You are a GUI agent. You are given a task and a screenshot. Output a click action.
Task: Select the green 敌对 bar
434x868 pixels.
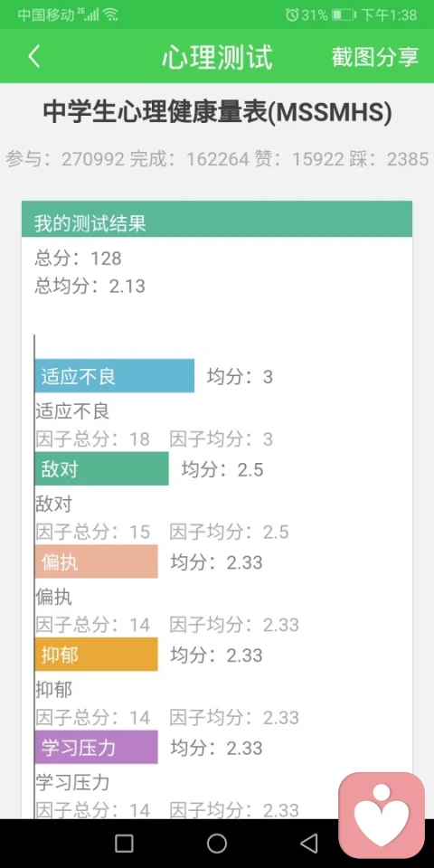click(x=102, y=469)
